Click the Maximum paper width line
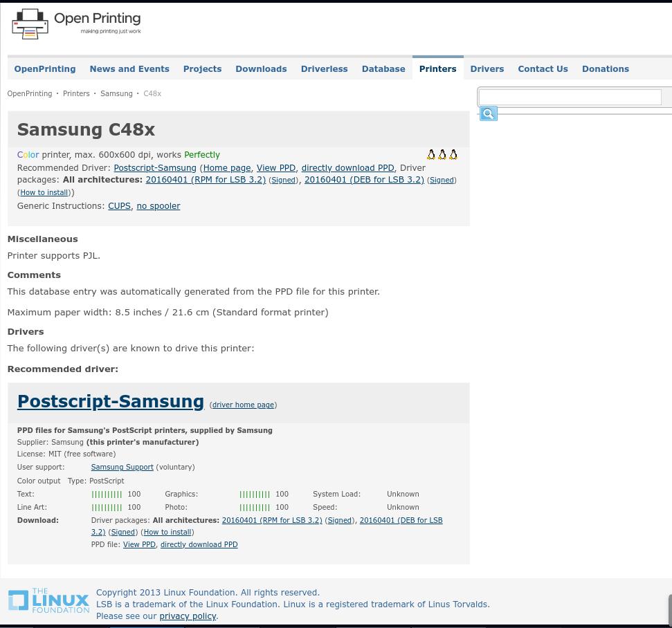 click(x=168, y=313)
